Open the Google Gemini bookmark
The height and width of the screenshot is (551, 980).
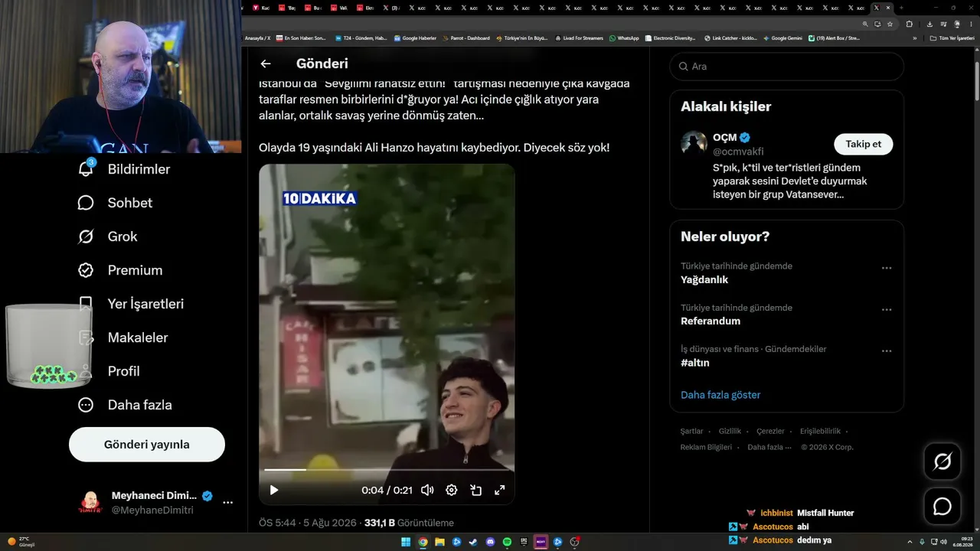782,38
